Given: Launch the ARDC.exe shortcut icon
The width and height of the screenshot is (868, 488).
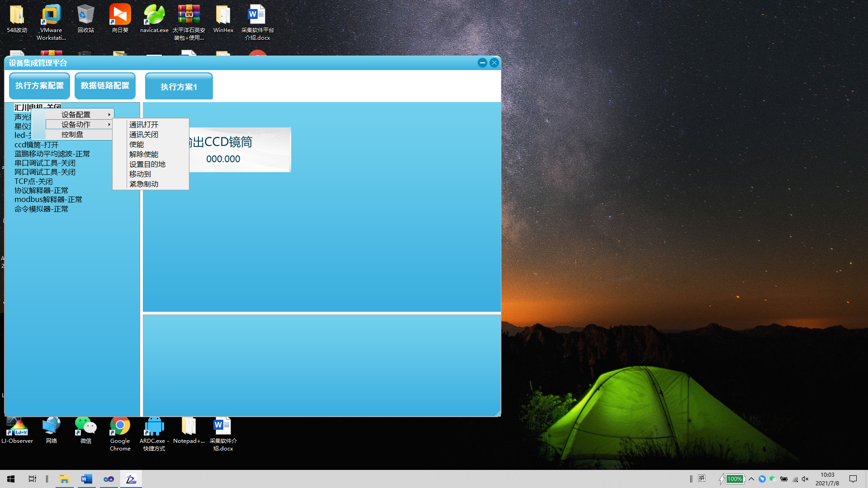Looking at the screenshot, I should [x=154, y=426].
